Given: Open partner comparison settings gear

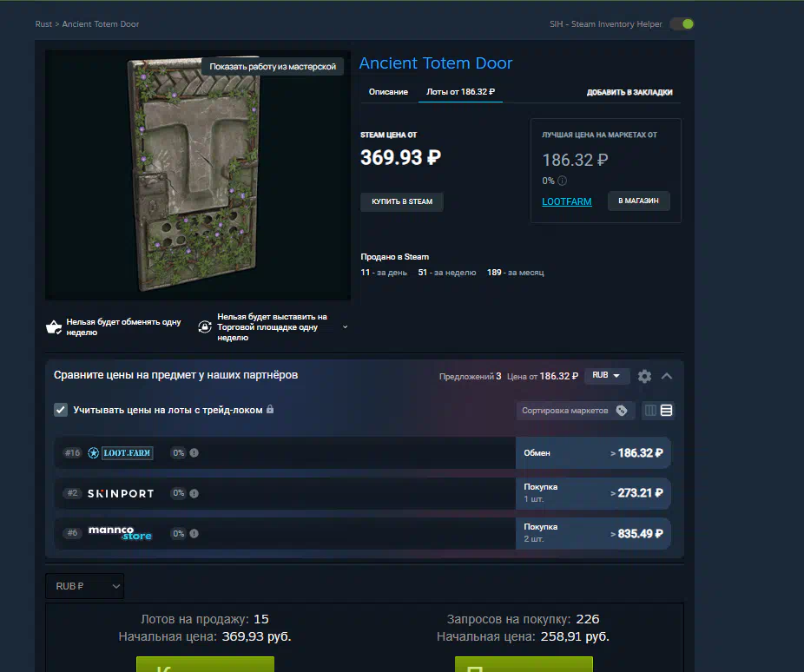Looking at the screenshot, I should click(x=644, y=376).
